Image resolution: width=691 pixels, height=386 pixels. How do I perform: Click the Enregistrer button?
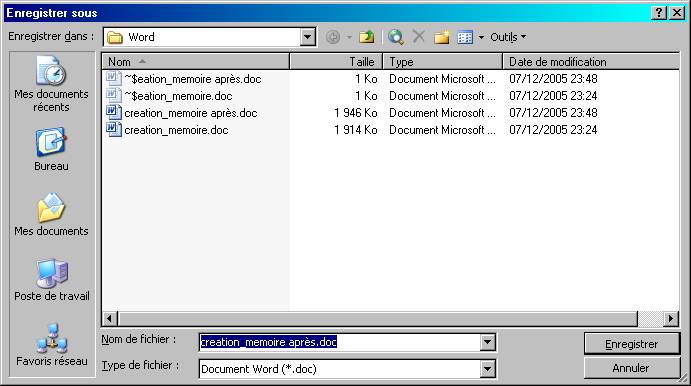coord(632,344)
